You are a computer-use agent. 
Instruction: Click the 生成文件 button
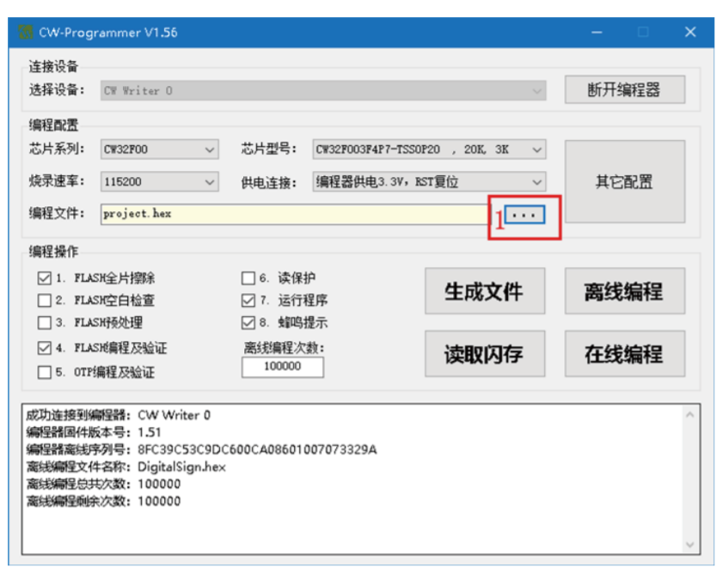[x=485, y=291]
